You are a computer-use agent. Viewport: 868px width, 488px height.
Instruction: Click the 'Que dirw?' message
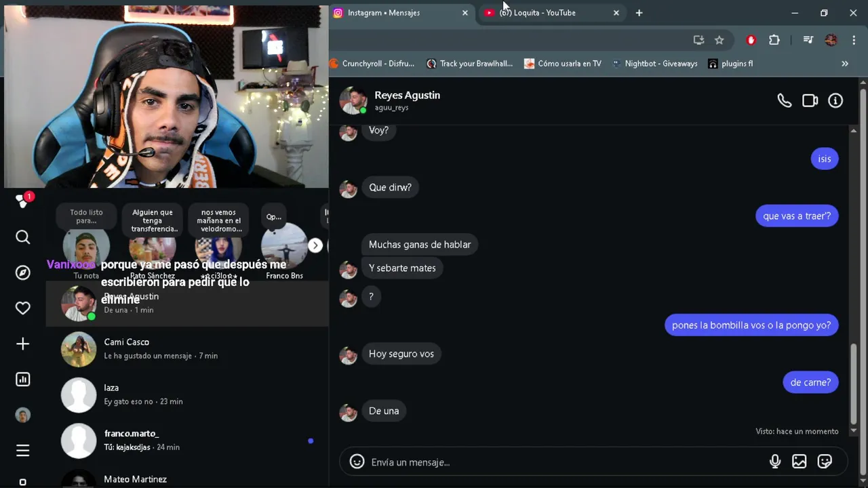pos(390,187)
